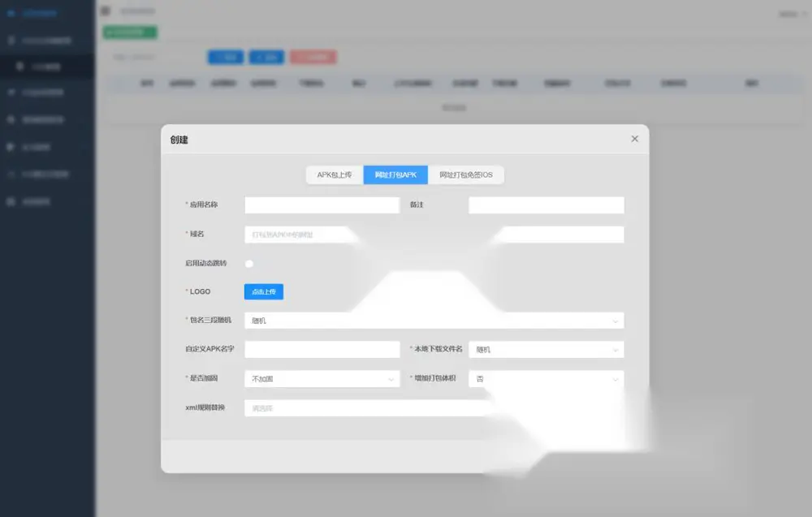Click into the 备注 text field
The height and width of the screenshot is (517, 812).
(x=546, y=205)
